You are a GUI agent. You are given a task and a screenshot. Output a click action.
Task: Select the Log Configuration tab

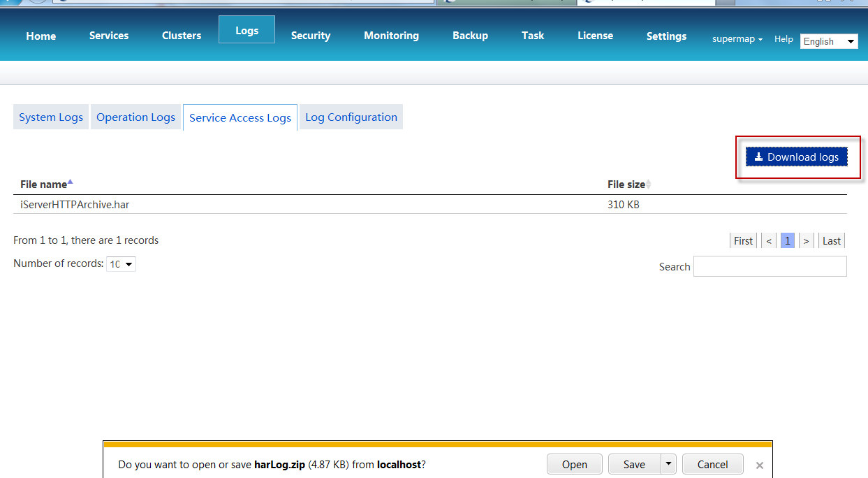351,117
